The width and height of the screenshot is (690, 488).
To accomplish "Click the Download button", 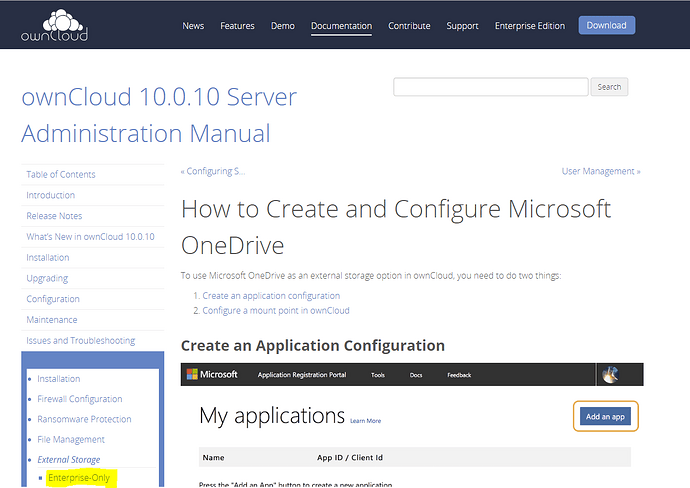I will 606,26.
